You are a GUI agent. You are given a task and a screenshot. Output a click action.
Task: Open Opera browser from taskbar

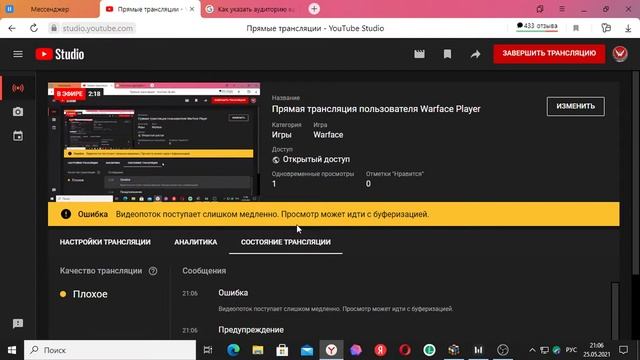404,350
